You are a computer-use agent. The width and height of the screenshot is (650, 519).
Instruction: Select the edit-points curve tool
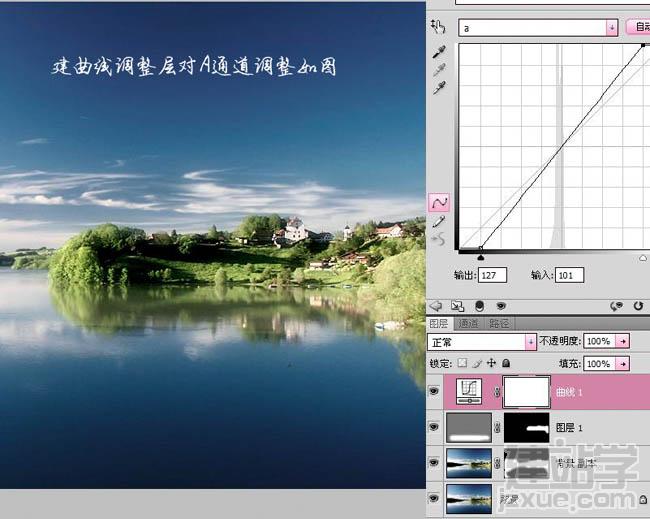pos(439,203)
